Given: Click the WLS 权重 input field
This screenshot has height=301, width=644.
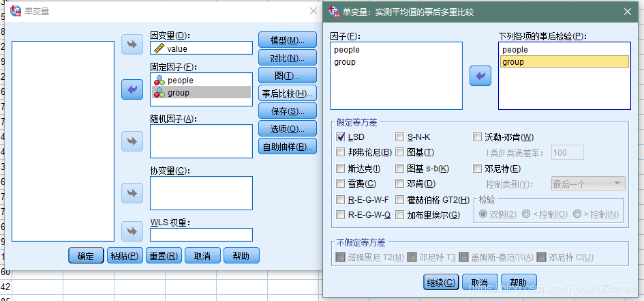Looking at the screenshot, I should pos(201,235).
